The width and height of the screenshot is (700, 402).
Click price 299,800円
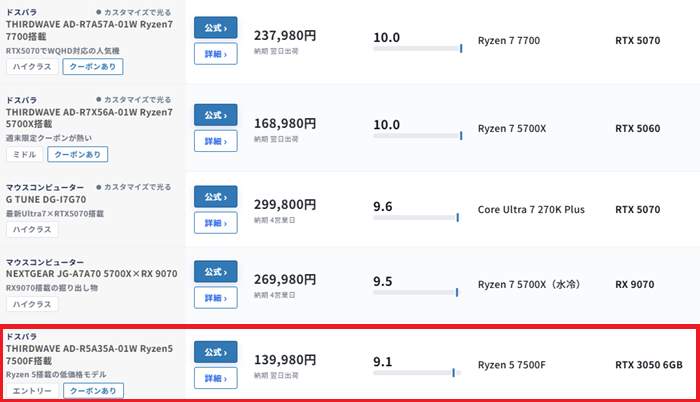(x=285, y=205)
